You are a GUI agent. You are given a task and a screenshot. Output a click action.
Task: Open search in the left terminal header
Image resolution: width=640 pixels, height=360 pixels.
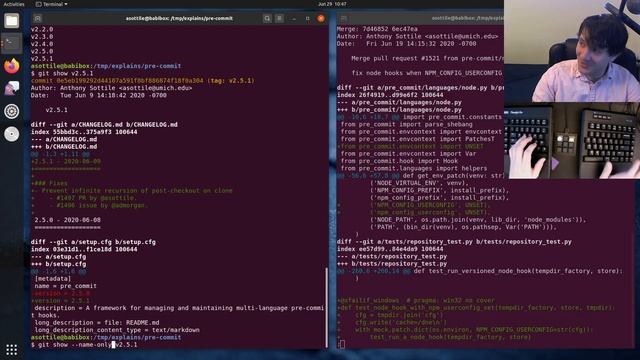point(267,18)
